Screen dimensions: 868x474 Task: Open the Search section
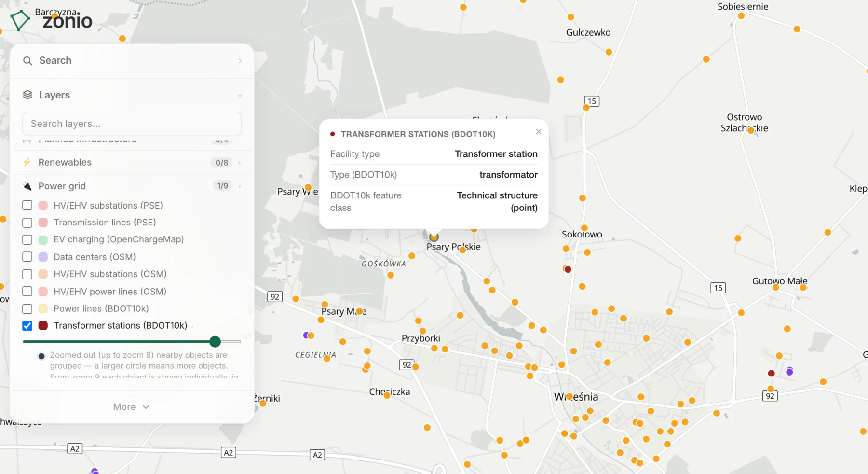(132, 61)
